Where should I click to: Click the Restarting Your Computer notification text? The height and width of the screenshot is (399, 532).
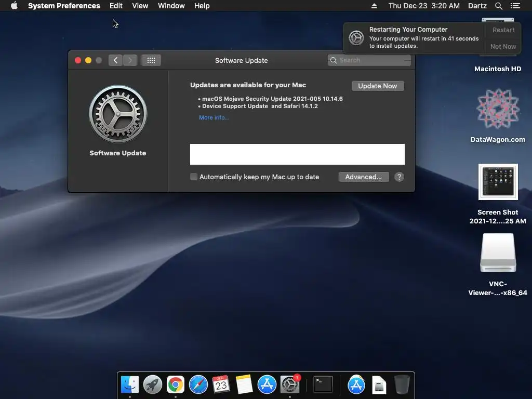pos(408,30)
